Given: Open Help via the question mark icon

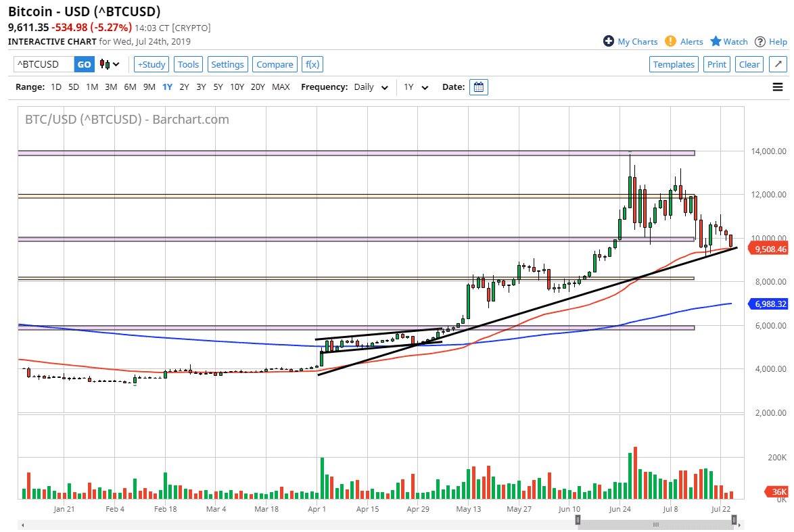Looking at the screenshot, I should (x=760, y=41).
